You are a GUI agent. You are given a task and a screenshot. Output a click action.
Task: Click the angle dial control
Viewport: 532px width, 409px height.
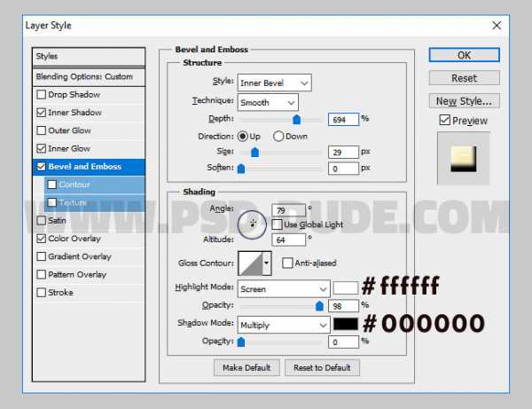pos(253,224)
